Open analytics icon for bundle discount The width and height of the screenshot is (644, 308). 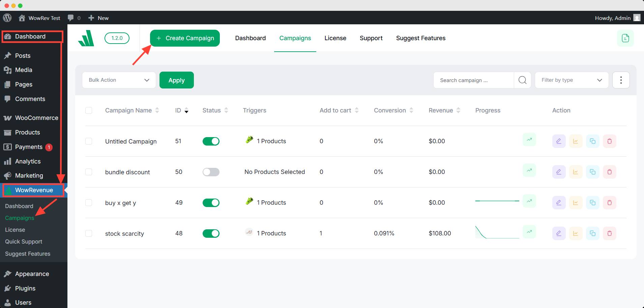click(x=576, y=172)
